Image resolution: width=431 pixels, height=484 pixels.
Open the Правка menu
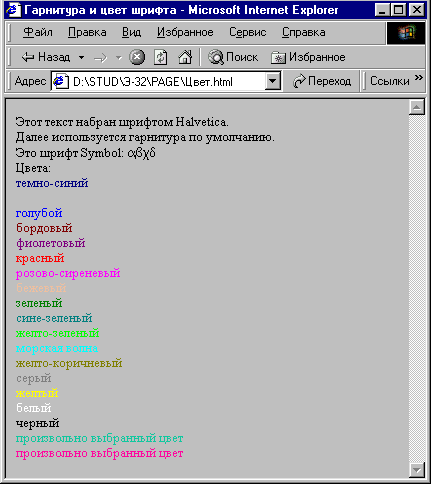coord(87,32)
